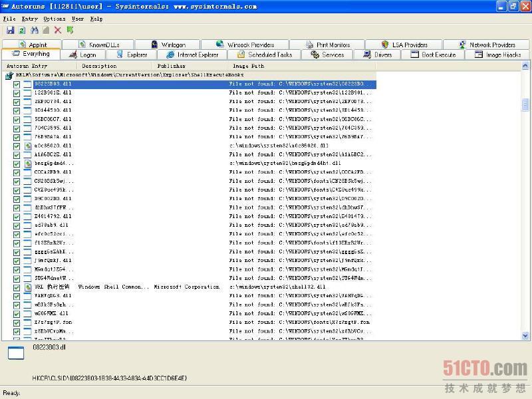Click the globe icon on Winsock Providers tab
The width and height of the screenshot is (532, 399).
pos(220,45)
